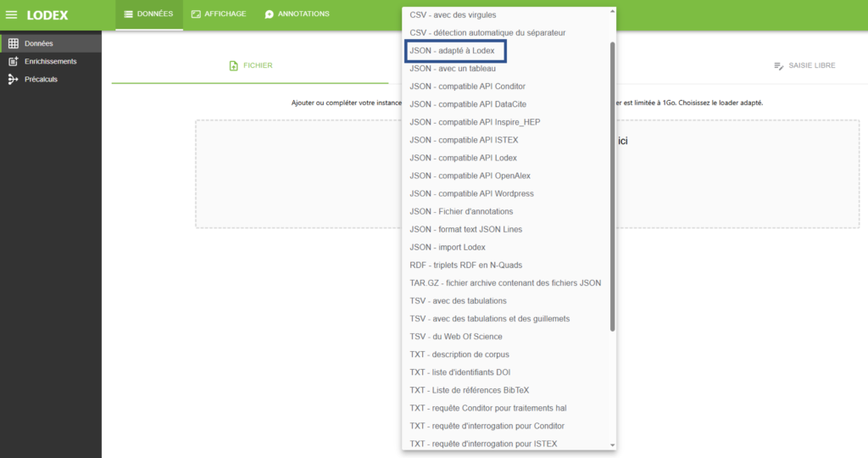
Task: Select Données in the sidebar
Action: [x=50, y=43]
